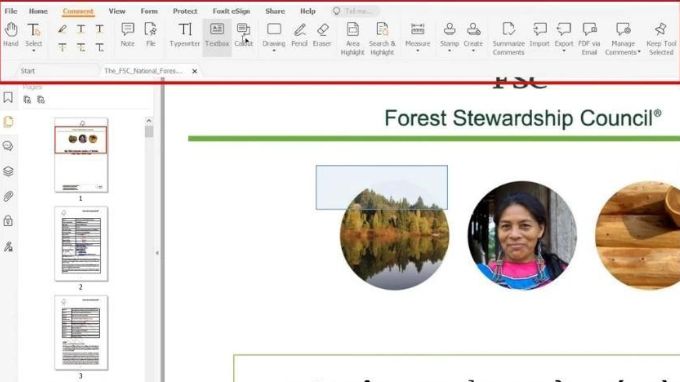Open the Help ribbon tab
The height and width of the screenshot is (382, 680).
tap(308, 11)
